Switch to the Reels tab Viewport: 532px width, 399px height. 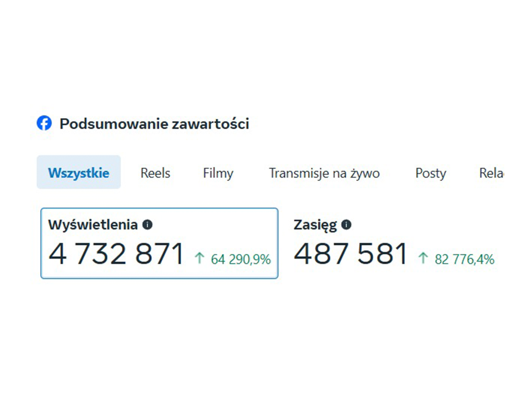point(155,173)
